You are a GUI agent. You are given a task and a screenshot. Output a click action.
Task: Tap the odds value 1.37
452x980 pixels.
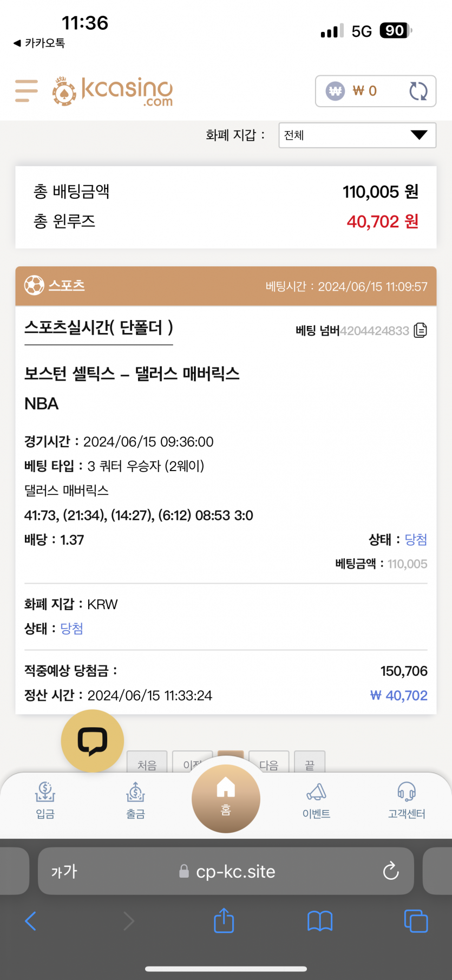click(72, 540)
